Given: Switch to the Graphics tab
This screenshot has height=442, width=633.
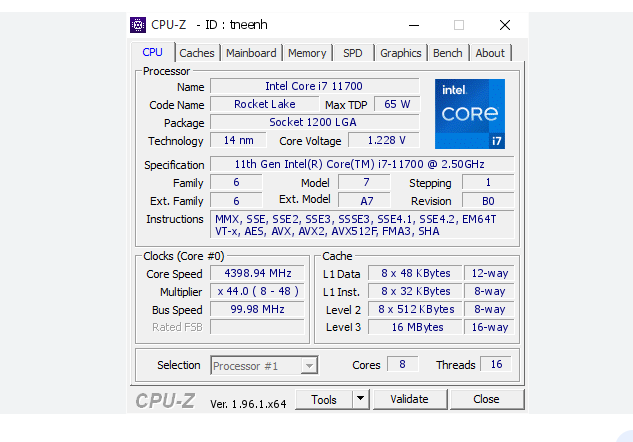Looking at the screenshot, I should point(400,53).
